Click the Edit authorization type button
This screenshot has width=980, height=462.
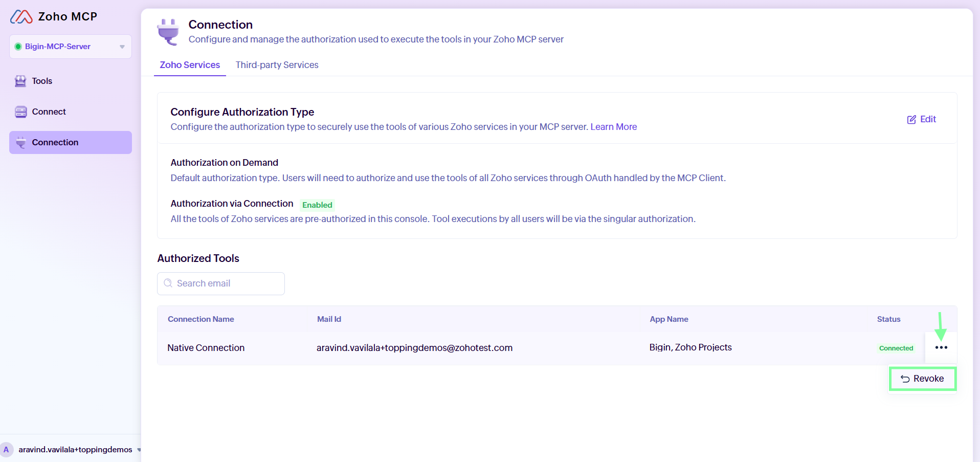[x=922, y=119]
